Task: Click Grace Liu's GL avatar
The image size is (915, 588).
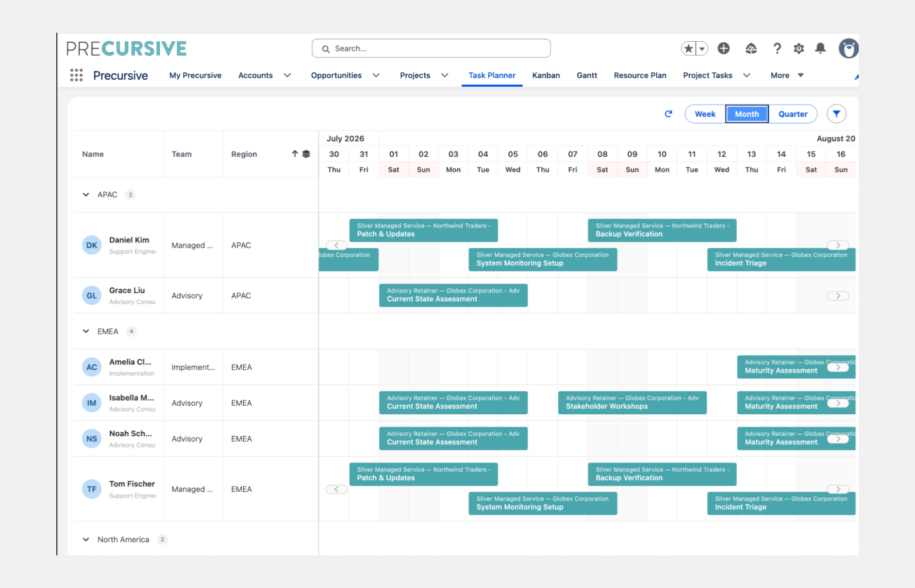Action: 91,296
